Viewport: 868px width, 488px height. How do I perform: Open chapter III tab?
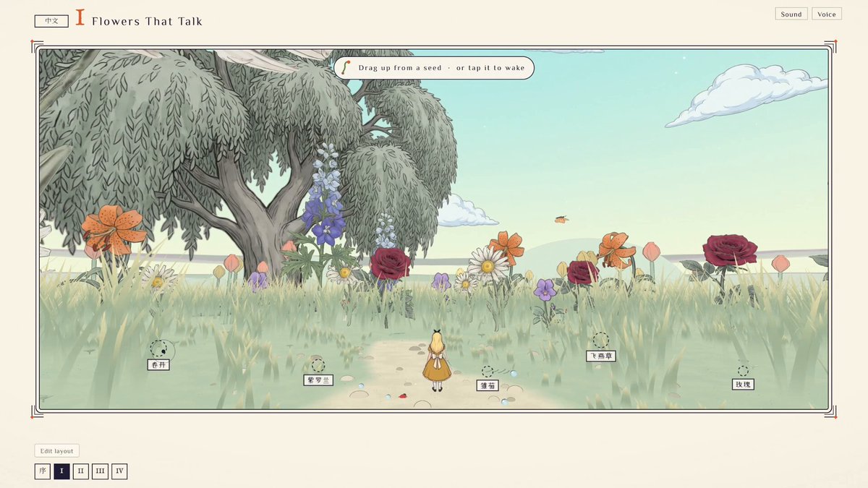pyautogui.click(x=101, y=471)
